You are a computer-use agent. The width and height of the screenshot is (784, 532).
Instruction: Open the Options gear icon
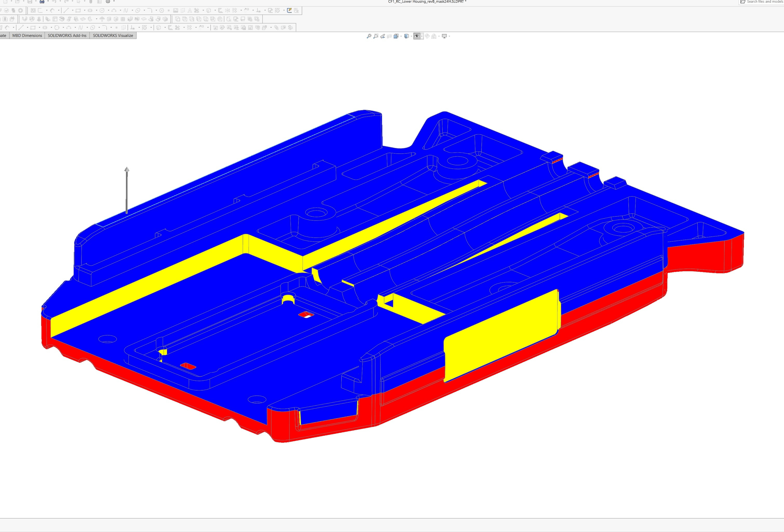click(x=108, y=2)
